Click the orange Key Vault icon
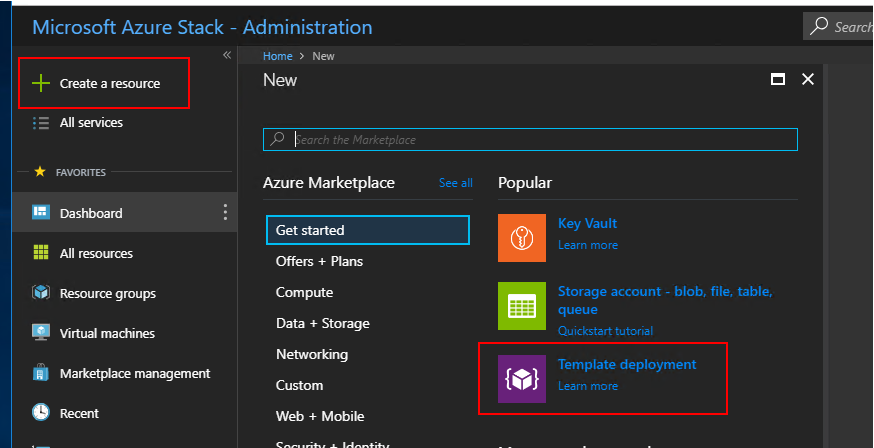The image size is (874, 448). [522, 238]
